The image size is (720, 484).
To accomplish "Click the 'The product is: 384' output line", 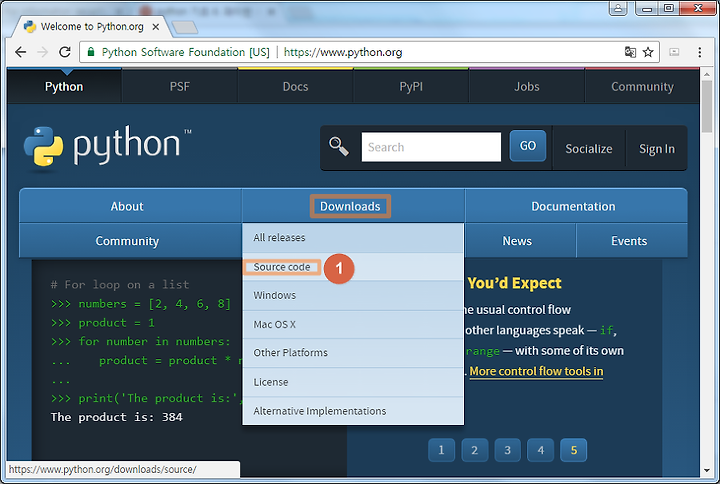I will coord(117,417).
